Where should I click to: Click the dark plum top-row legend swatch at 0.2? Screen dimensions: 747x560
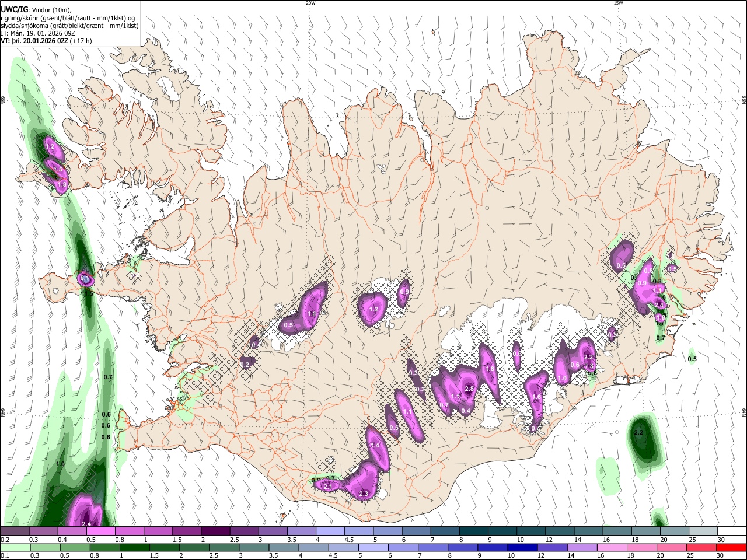pyautogui.click(x=15, y=531)
